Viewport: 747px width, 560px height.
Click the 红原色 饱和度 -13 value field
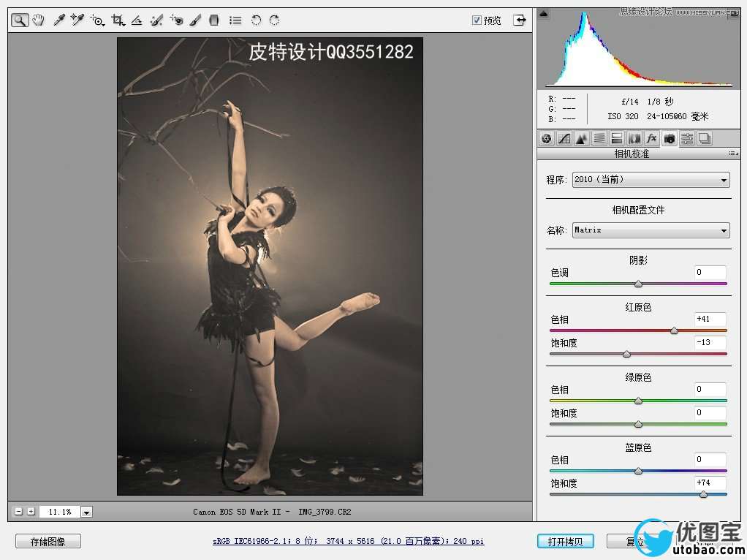click(710, 342)
